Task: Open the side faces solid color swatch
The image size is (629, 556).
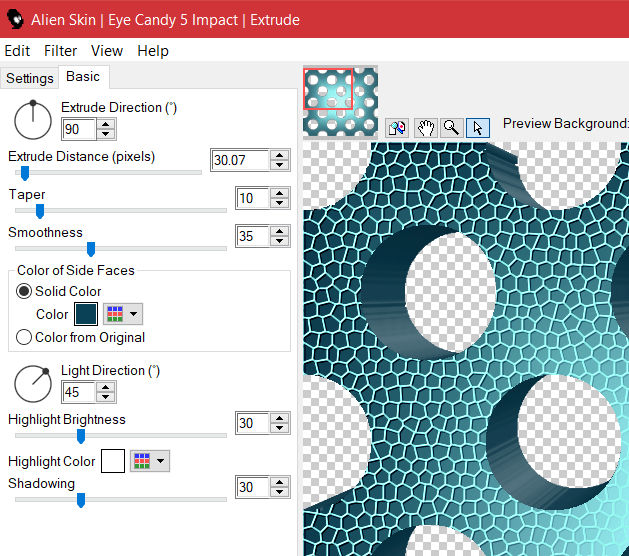Action: tap(86, 314)
